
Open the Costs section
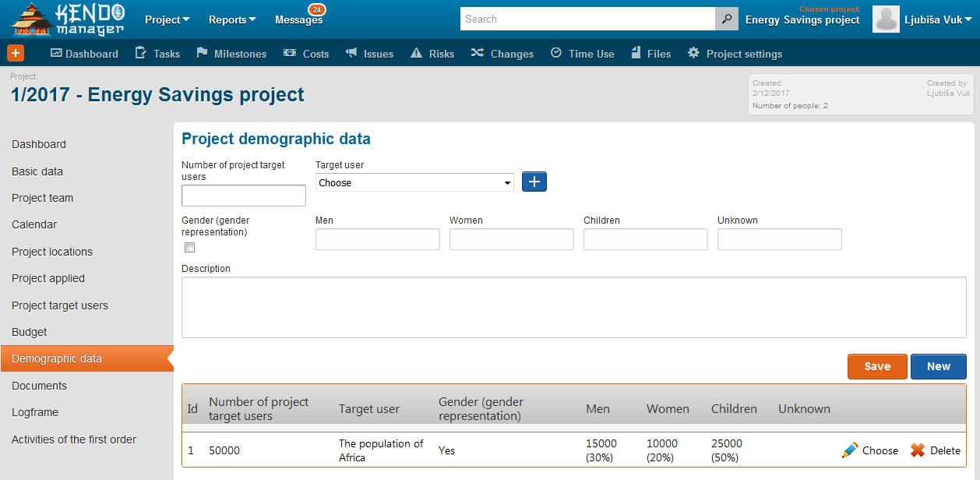point(306,54)
